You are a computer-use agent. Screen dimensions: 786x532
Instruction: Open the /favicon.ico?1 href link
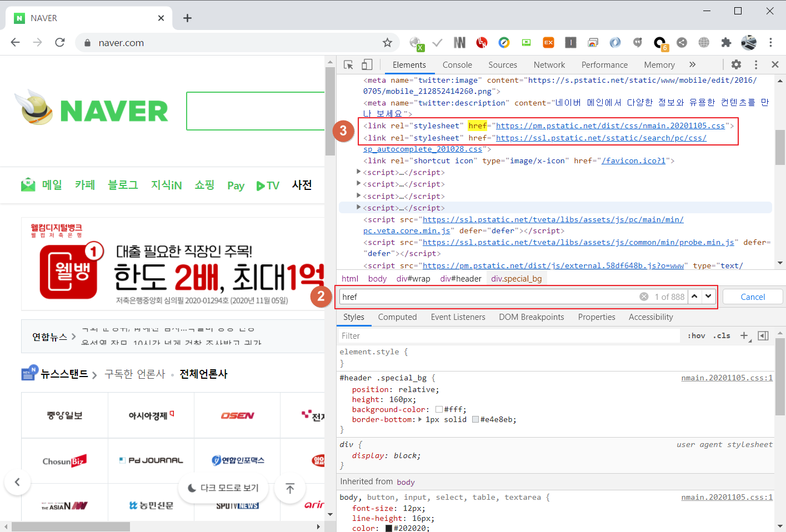633,160
